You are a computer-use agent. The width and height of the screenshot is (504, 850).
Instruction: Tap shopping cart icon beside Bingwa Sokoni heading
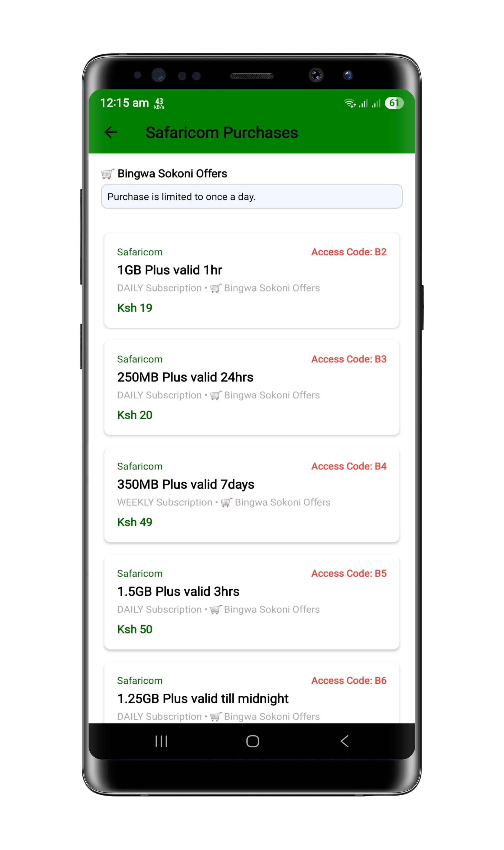[x=107, y=174]
